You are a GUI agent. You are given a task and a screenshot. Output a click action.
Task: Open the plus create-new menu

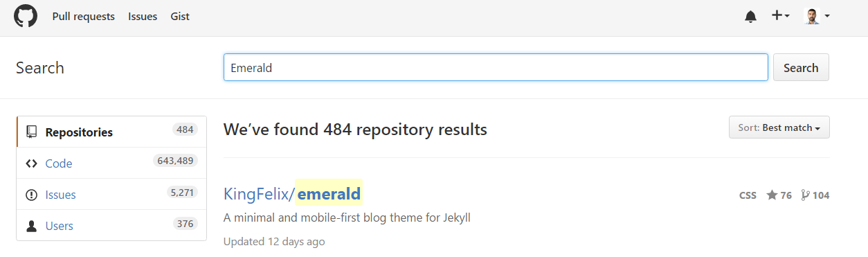[781, 15]
